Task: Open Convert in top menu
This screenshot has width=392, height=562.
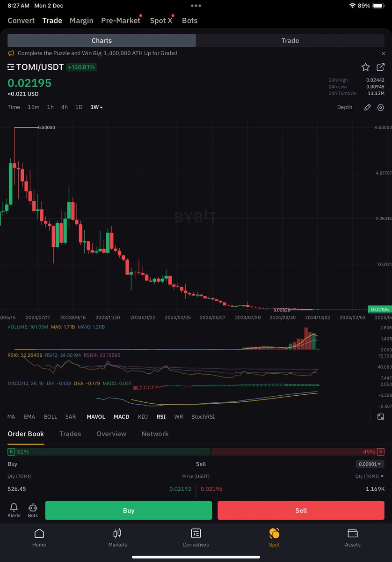Action: (21, 21)
